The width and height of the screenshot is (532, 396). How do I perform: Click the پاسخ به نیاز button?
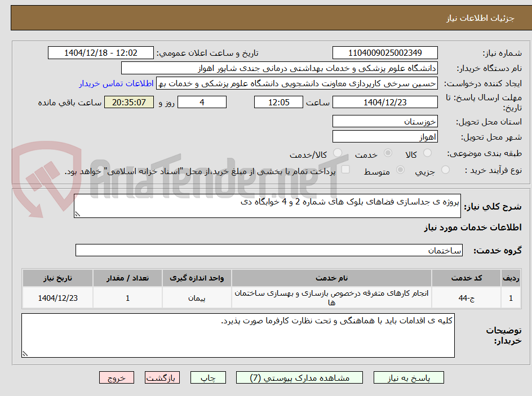[x=409, y=377]
